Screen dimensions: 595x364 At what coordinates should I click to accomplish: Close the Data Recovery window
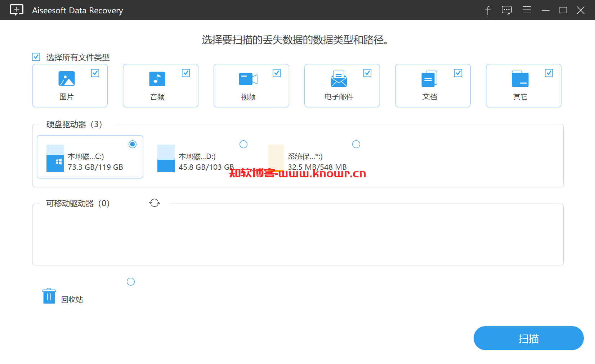click(x=581, y=10)
